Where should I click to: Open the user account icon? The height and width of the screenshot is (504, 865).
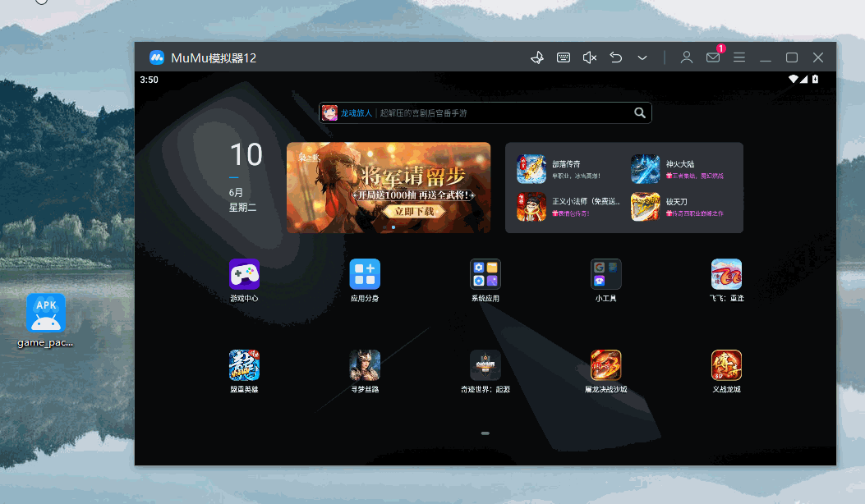[686, 57]
